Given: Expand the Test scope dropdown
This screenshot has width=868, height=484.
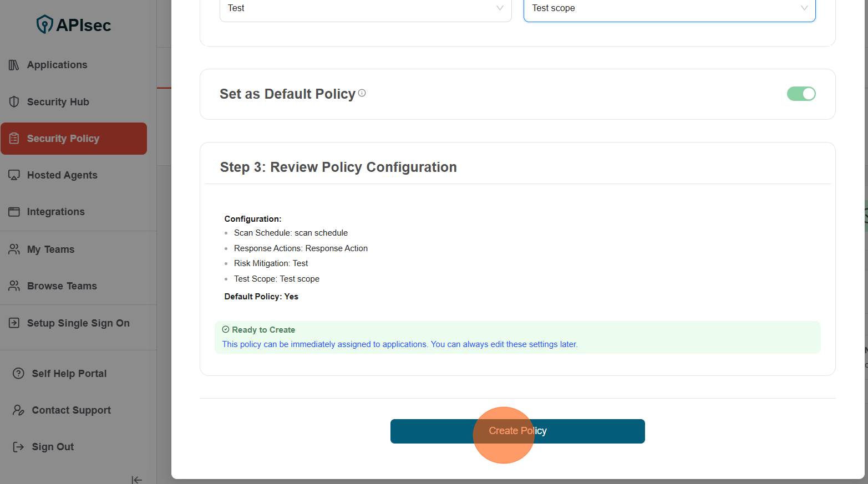Looking at the screenshot, I should (669, 8).
